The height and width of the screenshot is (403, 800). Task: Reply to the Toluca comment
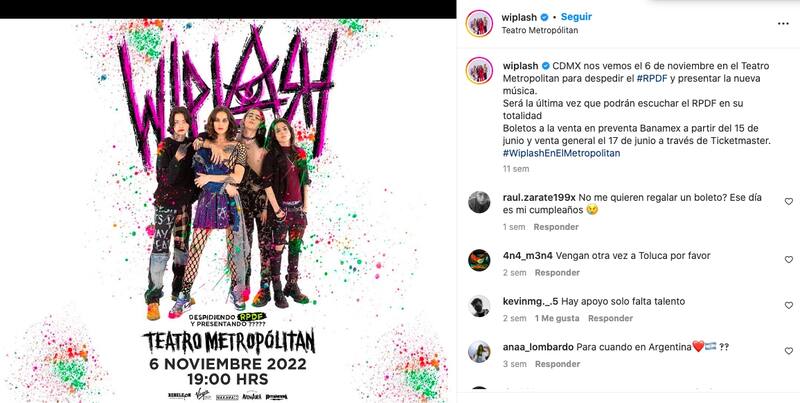(x=557, y=273)
